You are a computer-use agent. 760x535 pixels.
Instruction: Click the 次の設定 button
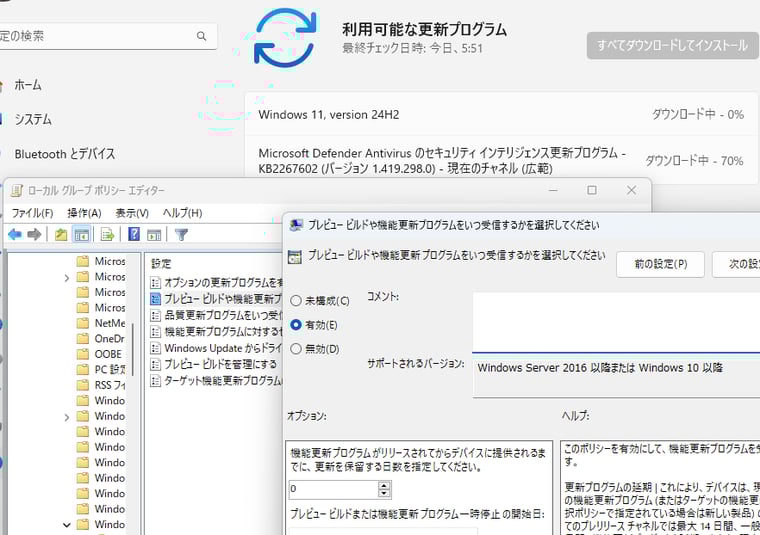(736, 264)
